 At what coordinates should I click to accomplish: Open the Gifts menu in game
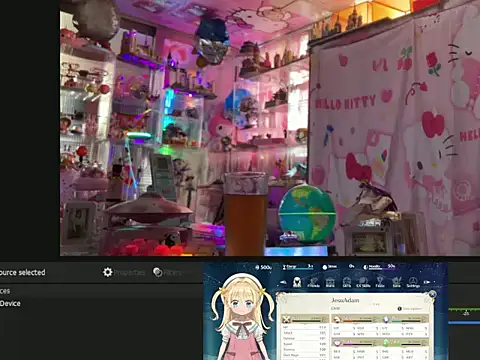point(347,282)
